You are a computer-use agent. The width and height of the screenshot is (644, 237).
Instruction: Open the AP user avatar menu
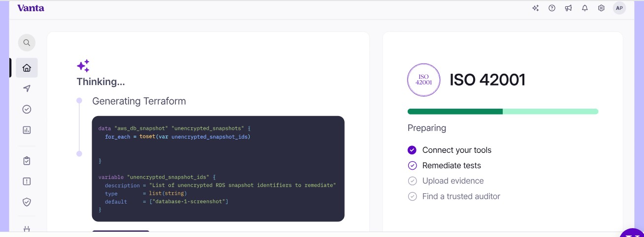click(619, 8)
